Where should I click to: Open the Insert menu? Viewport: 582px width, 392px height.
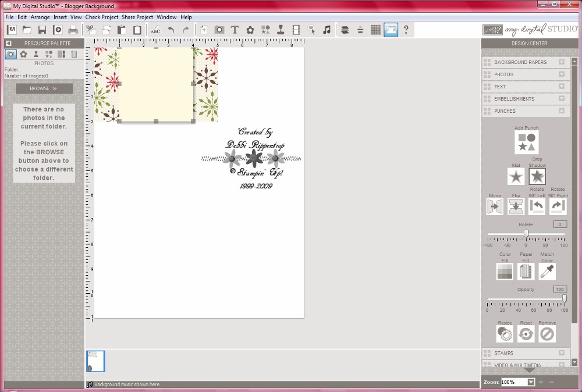tap(60, 17)
